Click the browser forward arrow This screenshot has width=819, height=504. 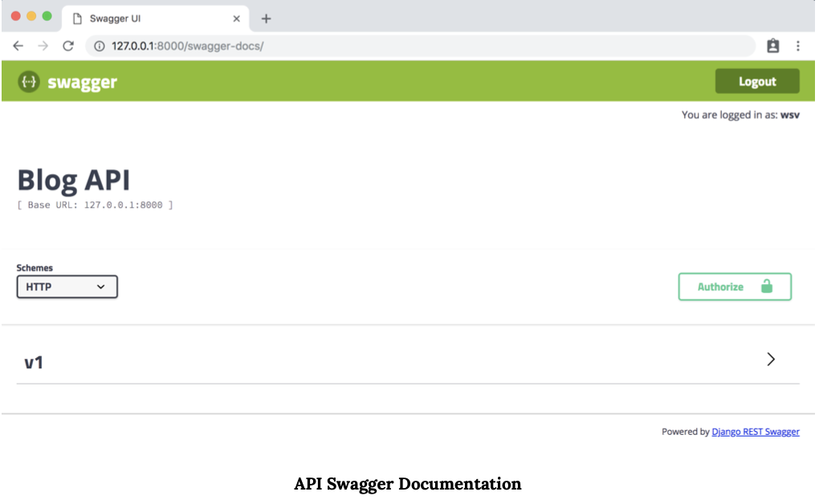point(43,46)
